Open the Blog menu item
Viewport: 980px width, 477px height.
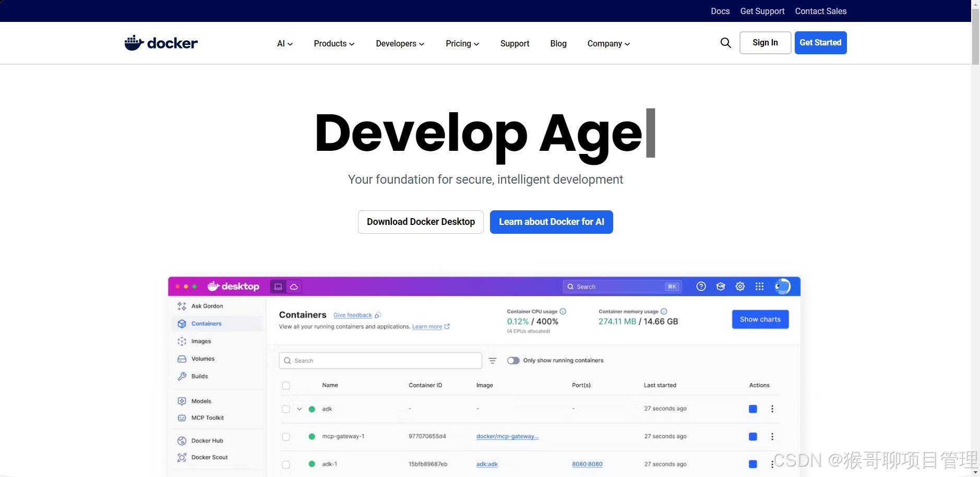(558, 44)
